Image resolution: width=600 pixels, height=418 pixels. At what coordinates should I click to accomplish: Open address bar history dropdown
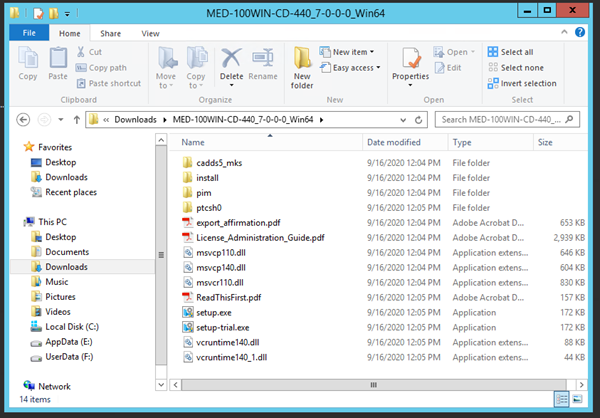click(403, 120)
